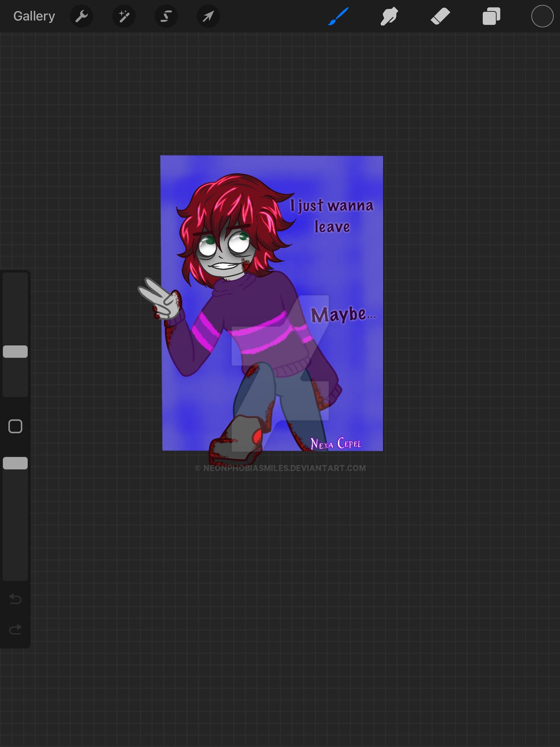Click the brush size slider handle

15,351
